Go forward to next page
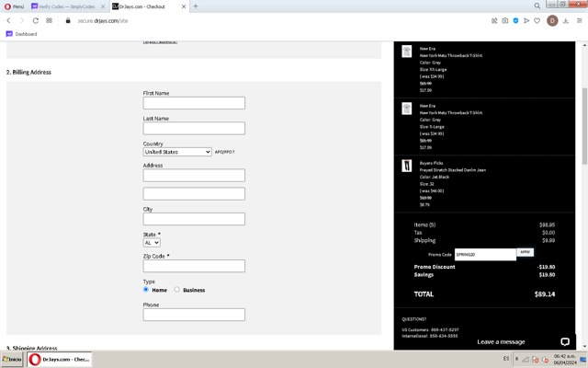Viewport: 588px width, 368px height. (22, 20)
